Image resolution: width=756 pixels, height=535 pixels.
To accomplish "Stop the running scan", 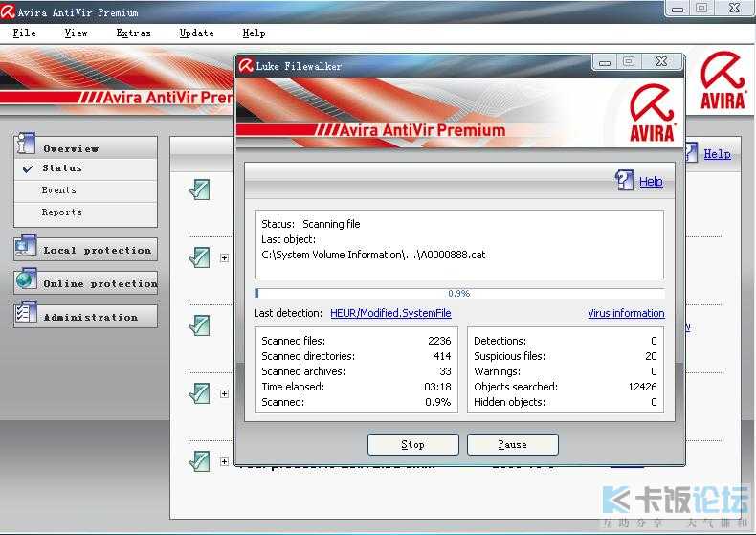I will 412,444.
